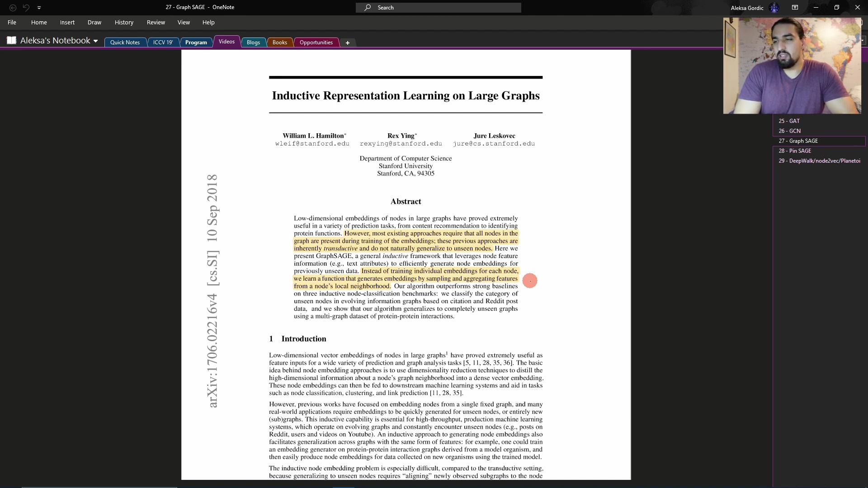The height and width of the screenshot is (488, 868).
Task: Click the Undo arrow icon
Action: (x=26, y=8)
